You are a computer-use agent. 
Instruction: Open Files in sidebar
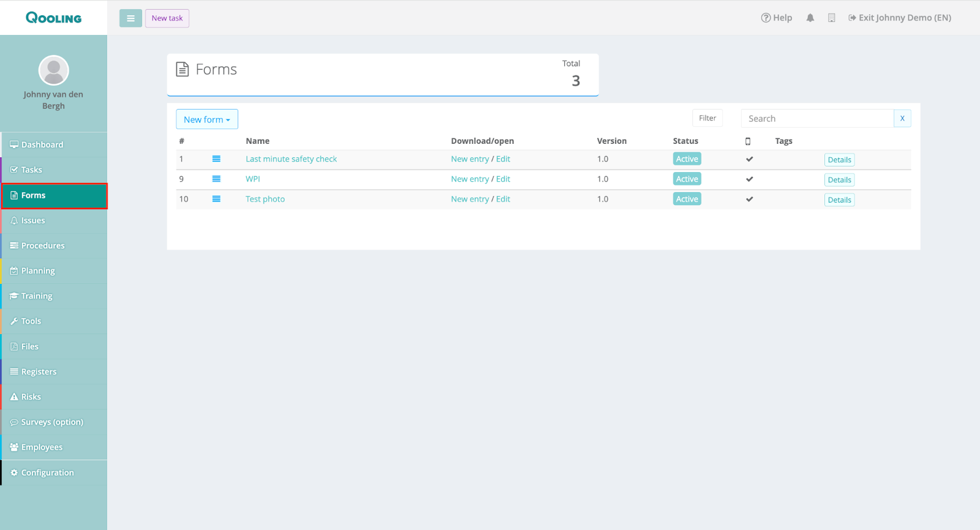54,346
